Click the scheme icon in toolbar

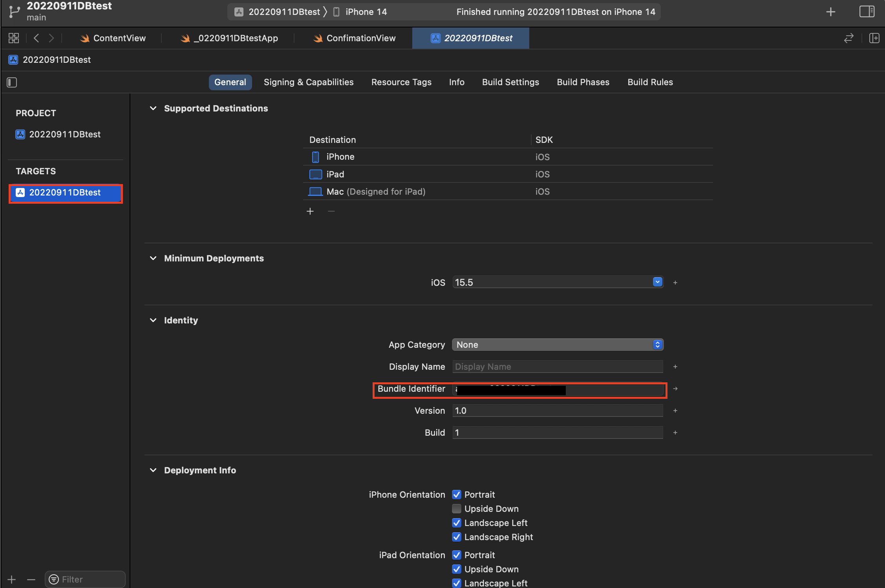239,12
